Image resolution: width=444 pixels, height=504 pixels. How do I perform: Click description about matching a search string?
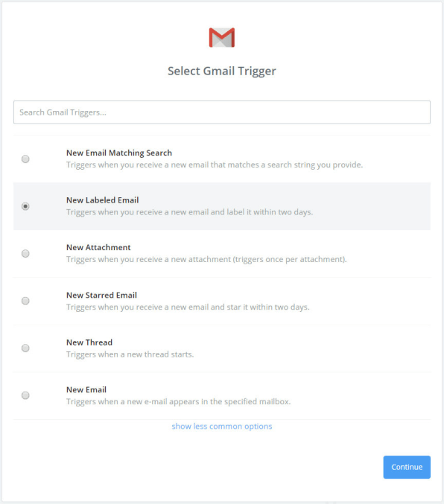click(215, 165)
